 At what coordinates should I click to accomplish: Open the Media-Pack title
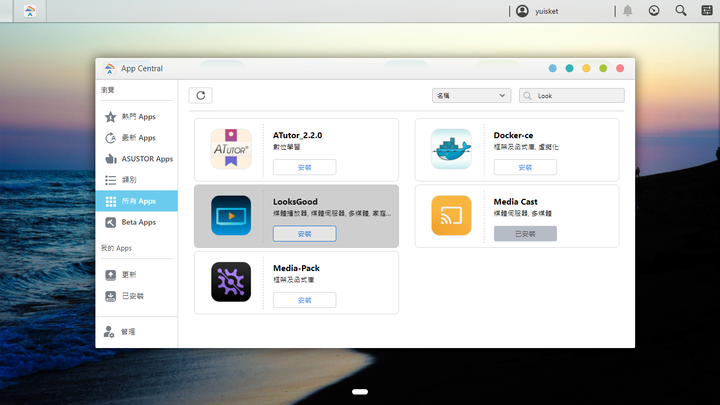[296, 268]
